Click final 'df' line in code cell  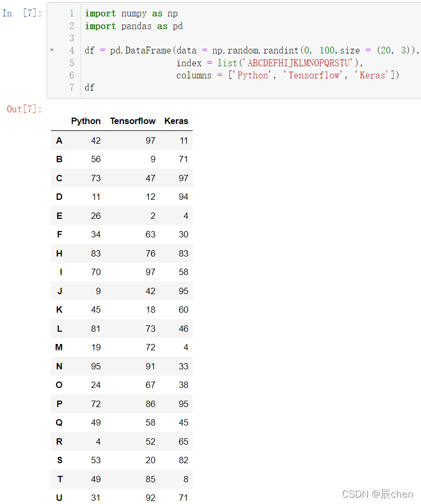pyautogui.click(x=89, y=87)
